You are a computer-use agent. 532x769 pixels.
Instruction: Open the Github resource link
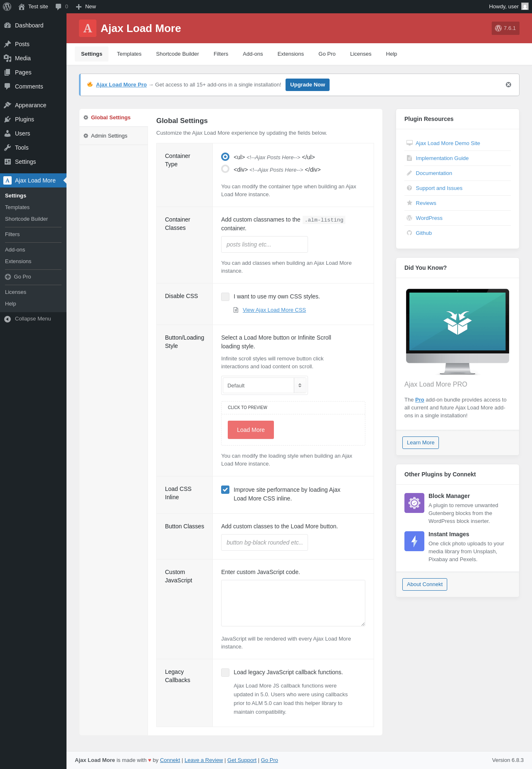pyautogui.click(x=424, y=233)
